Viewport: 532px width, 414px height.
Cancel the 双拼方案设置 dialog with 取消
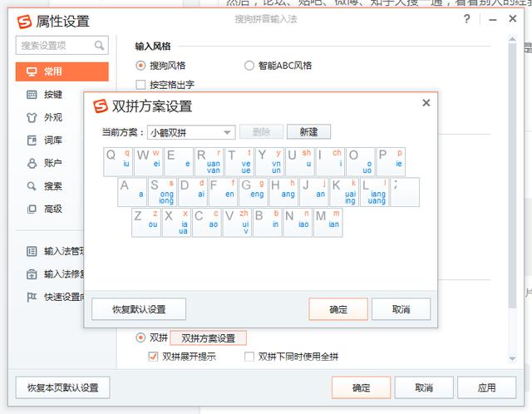(x=401, y=309)
